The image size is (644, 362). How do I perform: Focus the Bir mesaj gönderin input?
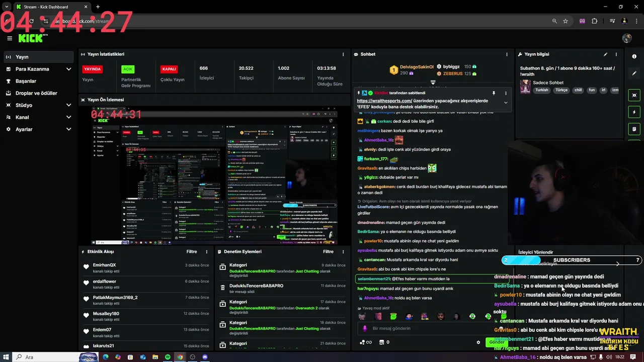click(x=433, y=328)
